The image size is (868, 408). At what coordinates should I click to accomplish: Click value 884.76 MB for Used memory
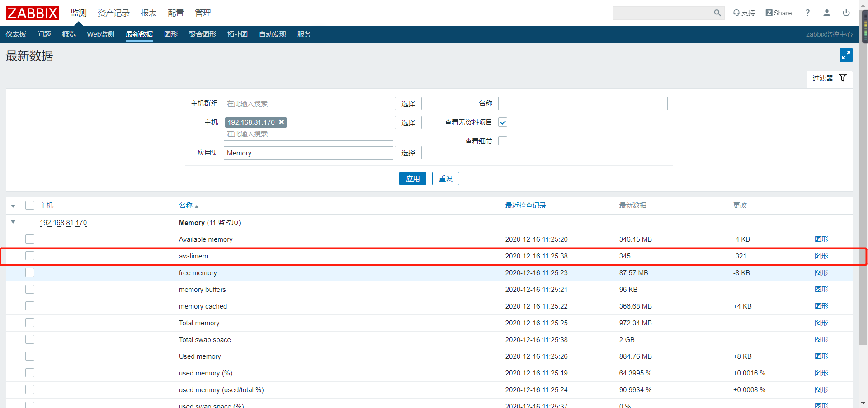click(x=636, y=356)
